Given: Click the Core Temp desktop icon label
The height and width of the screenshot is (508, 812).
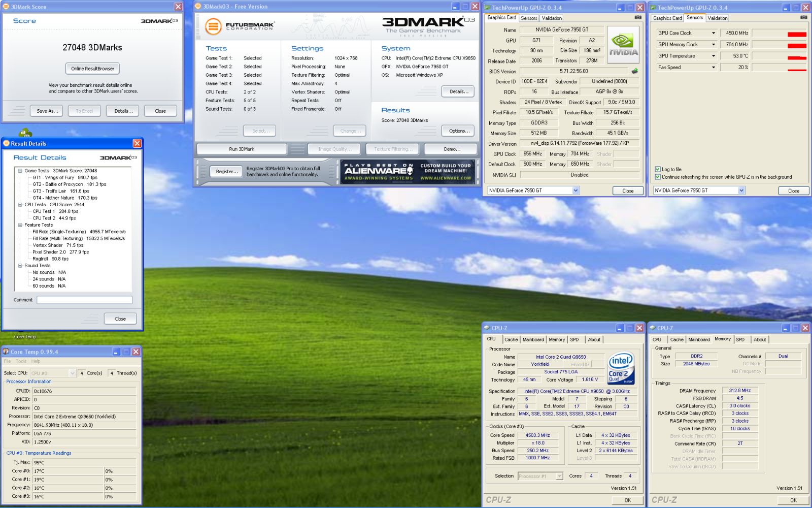Looking at the screenshot, I should click(25, 337).
